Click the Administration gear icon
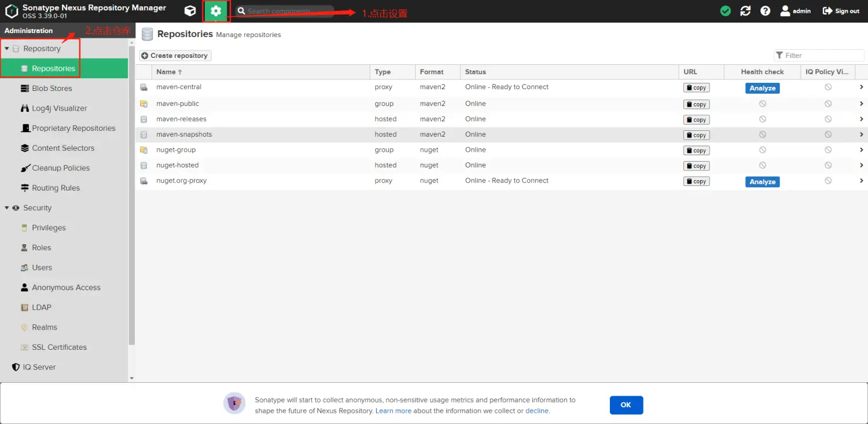 (x=216, y=11)
